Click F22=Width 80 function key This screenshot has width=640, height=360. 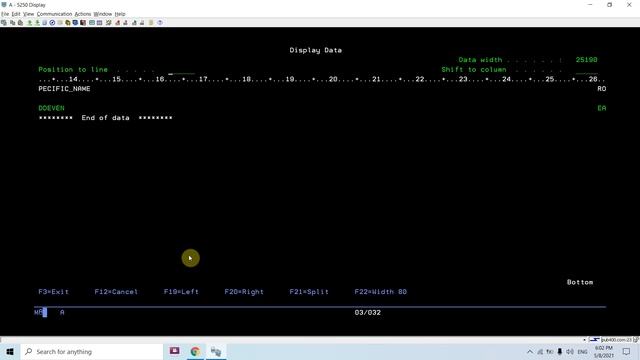(x=380, y=292)
